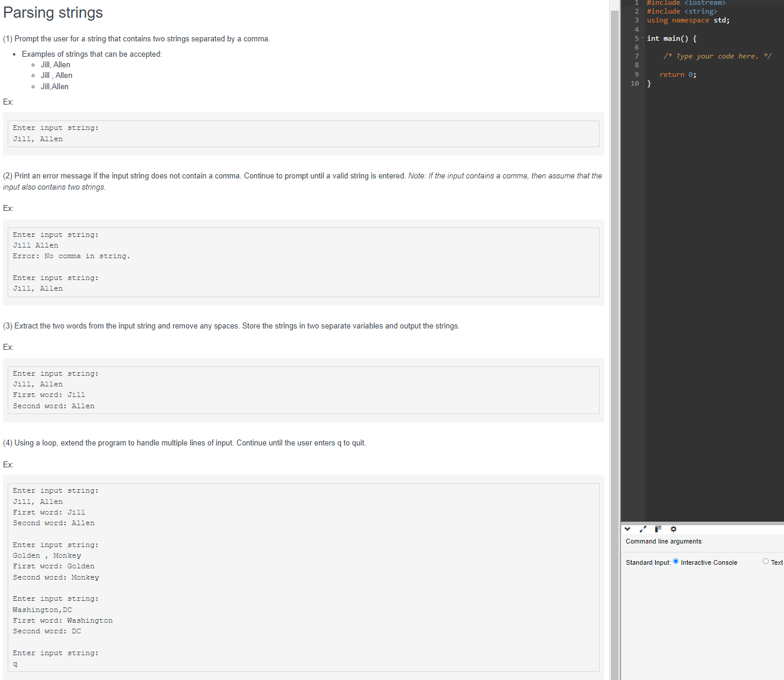Click the error example box with 'No comma in string'
Viewport: 784px width, 680px height.
302,262
